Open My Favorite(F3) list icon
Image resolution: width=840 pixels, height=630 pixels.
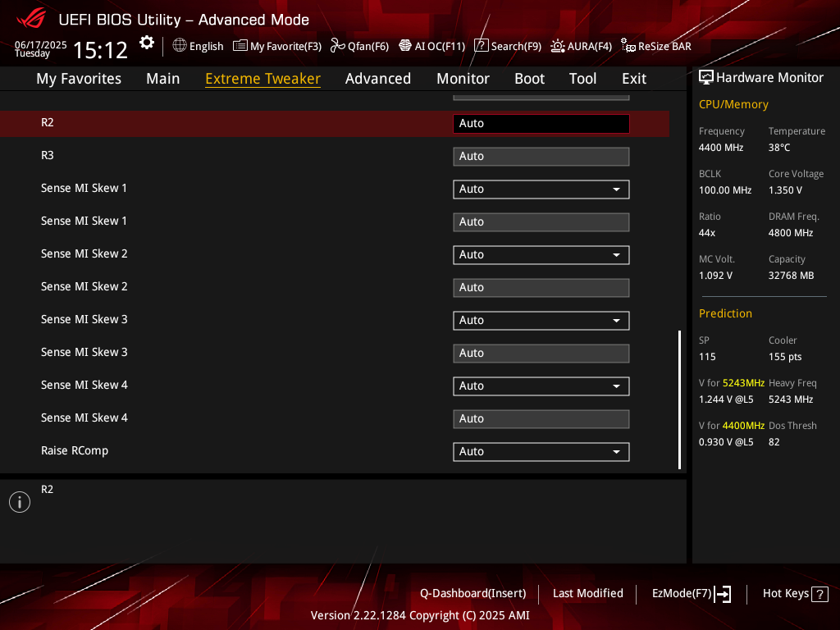240,46
